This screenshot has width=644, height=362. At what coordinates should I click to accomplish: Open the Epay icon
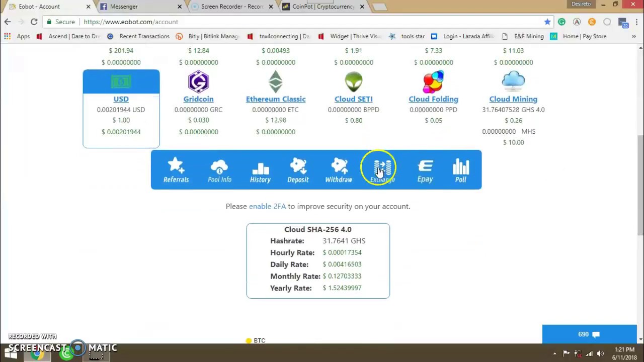(x=425, y=170)
